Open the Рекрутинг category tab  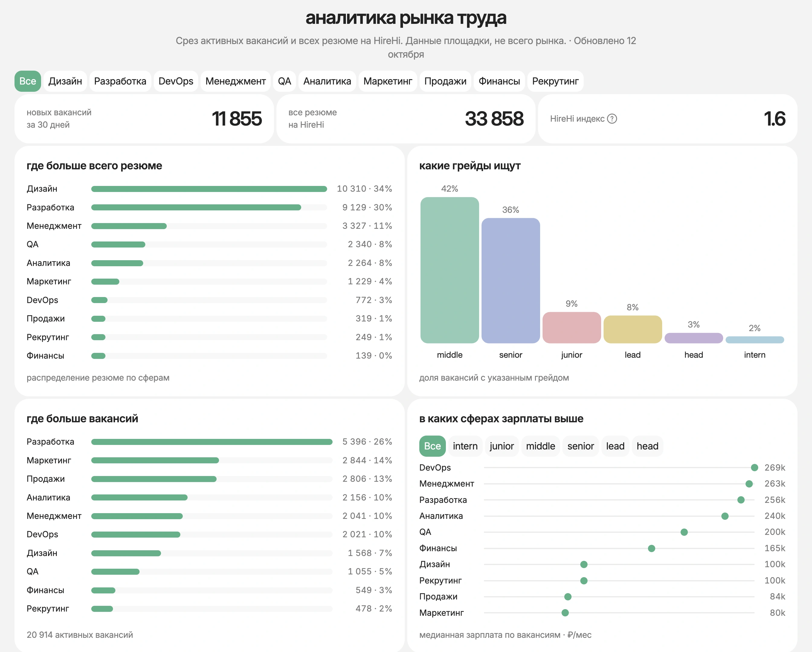click(x=556, y=81)
